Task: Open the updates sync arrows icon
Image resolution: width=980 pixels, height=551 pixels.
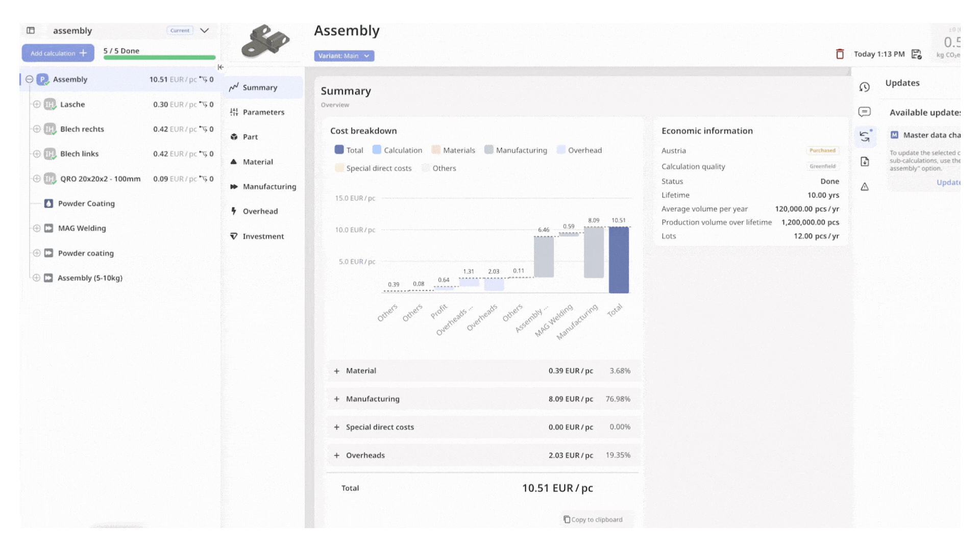Action: (x=865, y=136)
